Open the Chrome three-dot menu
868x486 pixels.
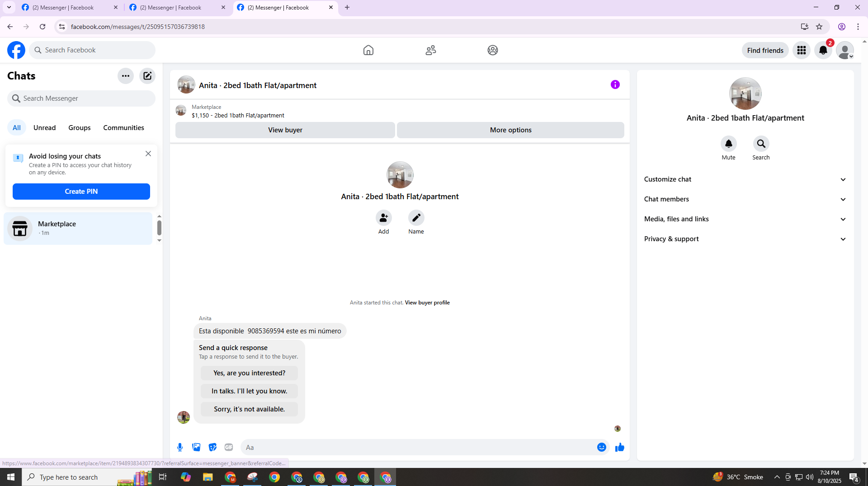tap(858, 27)
